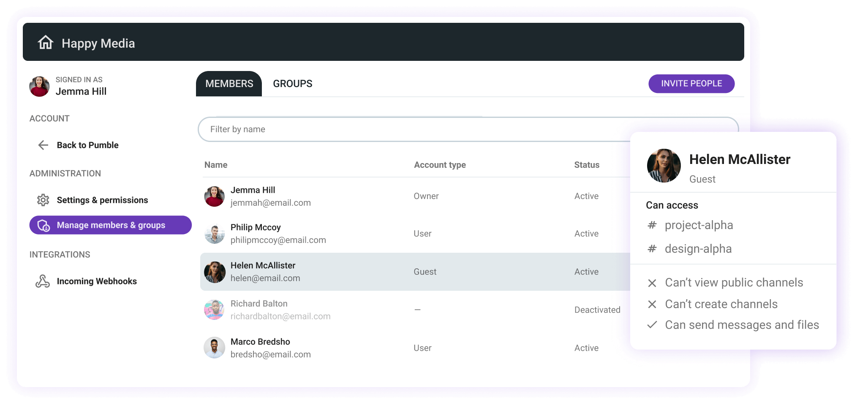
Task: Select the Members tab
Action: coord(229,84)
